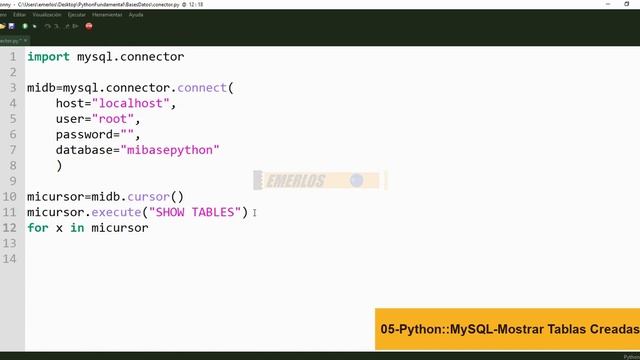Click the "for" keyword on line 12
640x360 pixels.
pyautogui.click(x=38, y=228)
